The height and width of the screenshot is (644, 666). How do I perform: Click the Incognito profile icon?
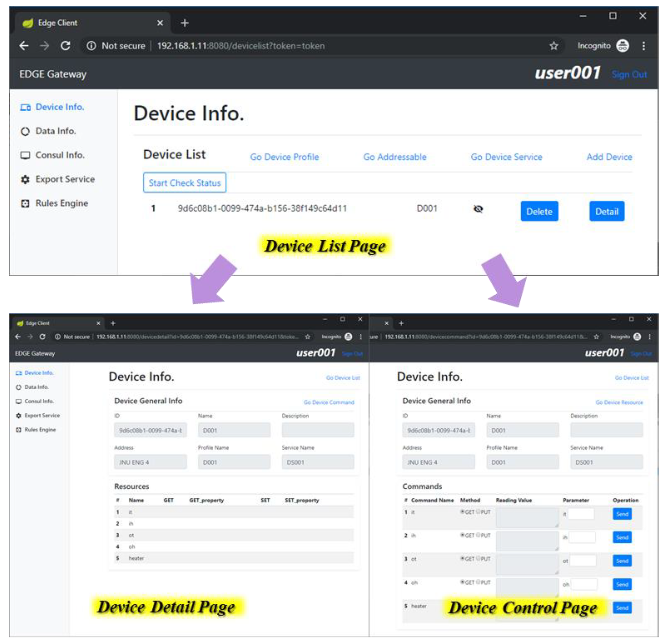click(622, 46)
